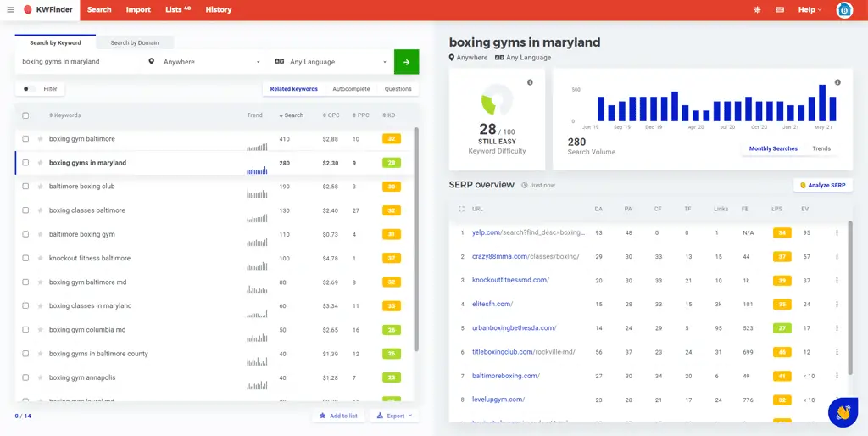Click the KWFinder logo
This screenshot has height=436, width=868.
click(x=48, y=10)
